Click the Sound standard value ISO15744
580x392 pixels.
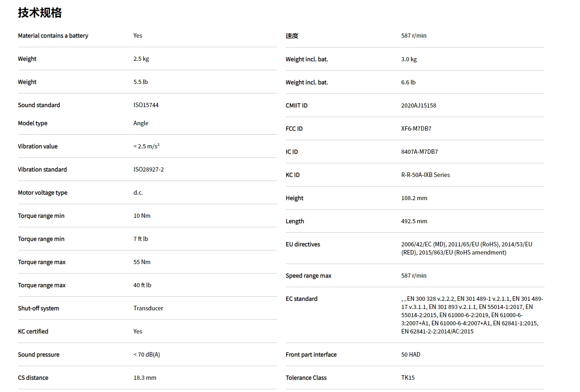click(x=146, y=105)
